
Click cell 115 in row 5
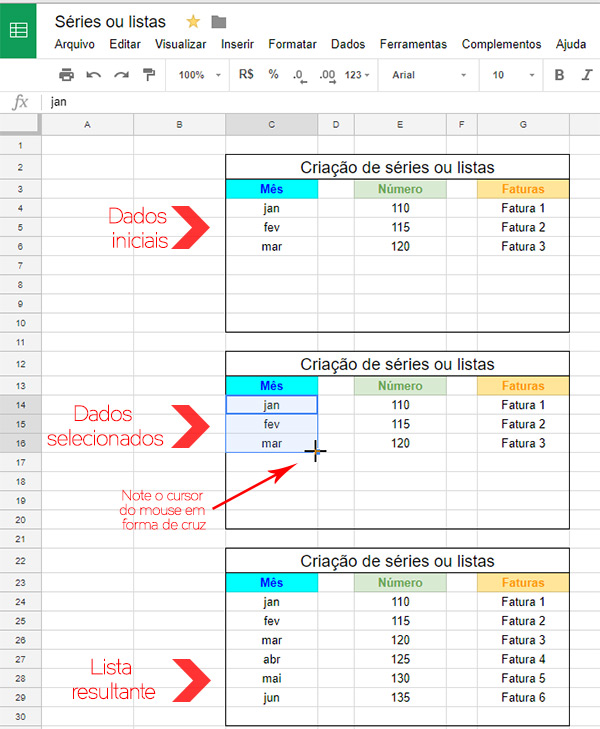click(x=400, y=227)
